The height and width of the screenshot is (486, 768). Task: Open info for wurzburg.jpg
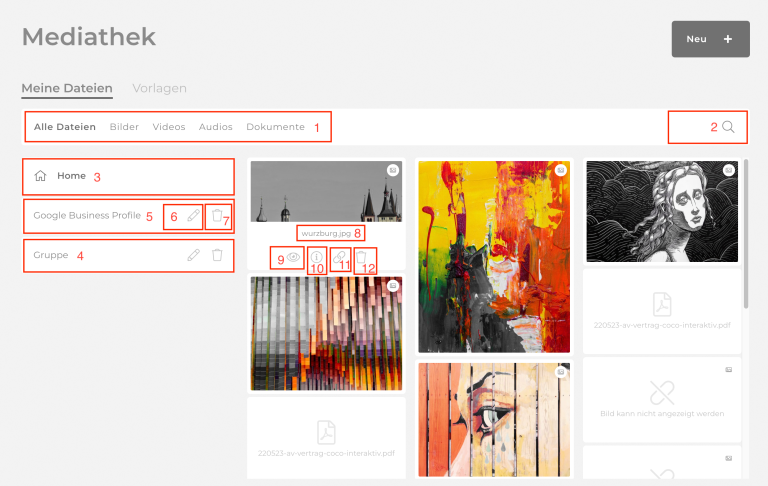pos(317,257)
